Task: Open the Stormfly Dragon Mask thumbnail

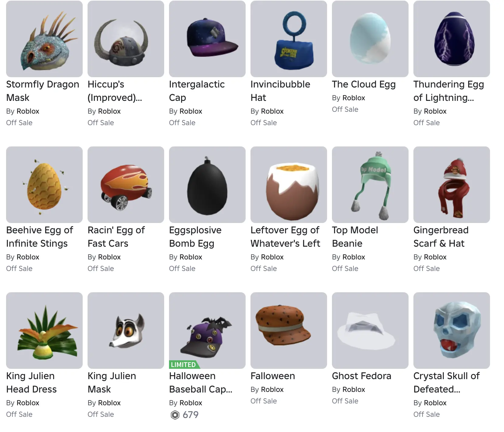Action: coord(44,39)
